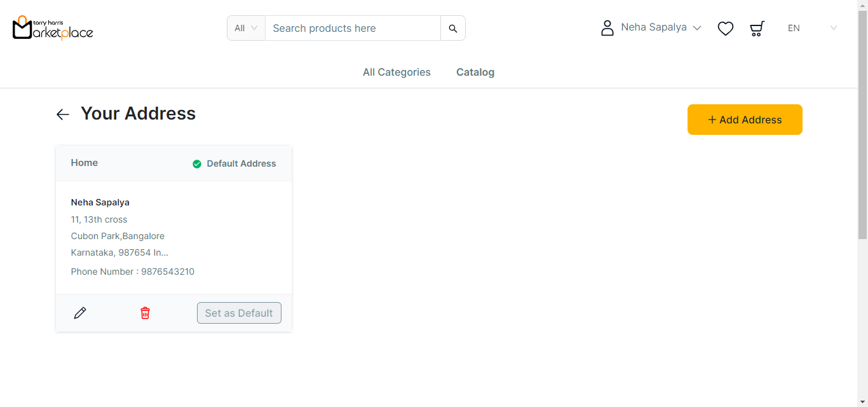Go back using the left arrow
868x407 pixels.
(x=62, y=114)
